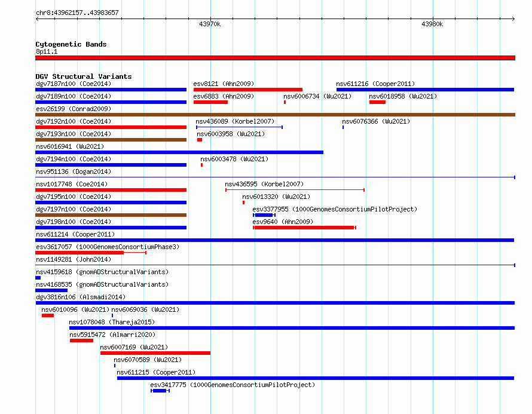This screenshot has width=532, height=414.
Task: Click the blue bar under nsv611216
Action: point(425,90)
